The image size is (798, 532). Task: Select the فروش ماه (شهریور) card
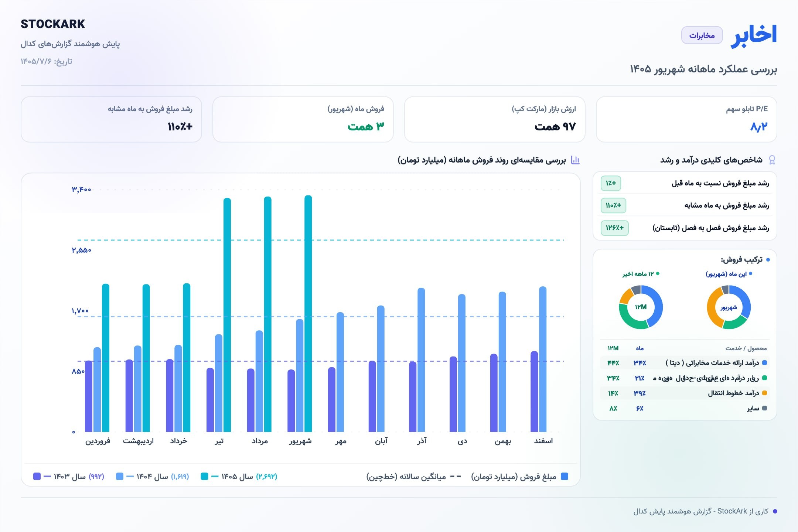303,119
